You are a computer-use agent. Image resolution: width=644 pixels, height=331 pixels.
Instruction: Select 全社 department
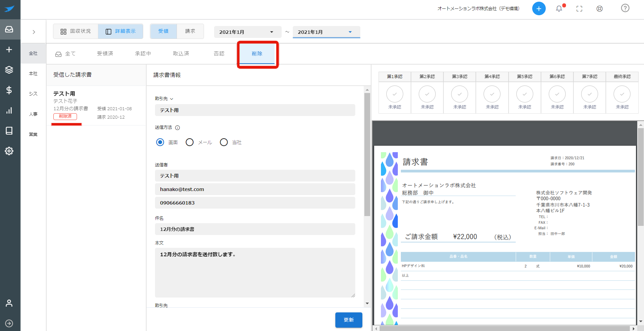pyautogui.click(x=33, y=53)
